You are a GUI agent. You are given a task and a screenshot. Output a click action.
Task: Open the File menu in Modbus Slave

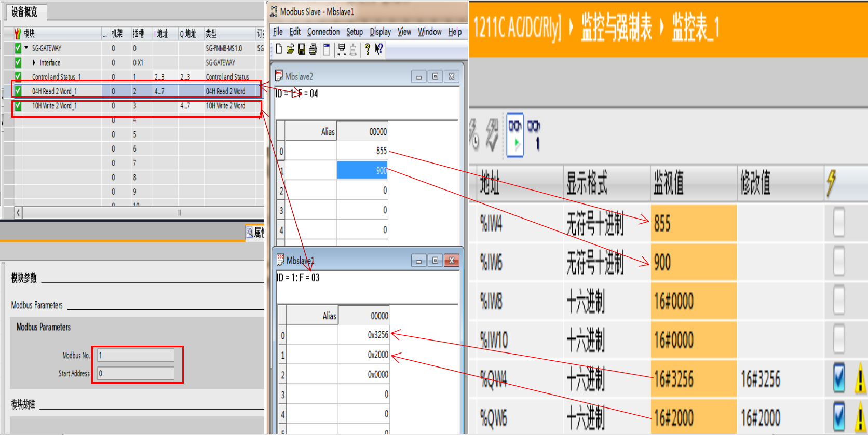pyautogui.click(x=278, y=32)
